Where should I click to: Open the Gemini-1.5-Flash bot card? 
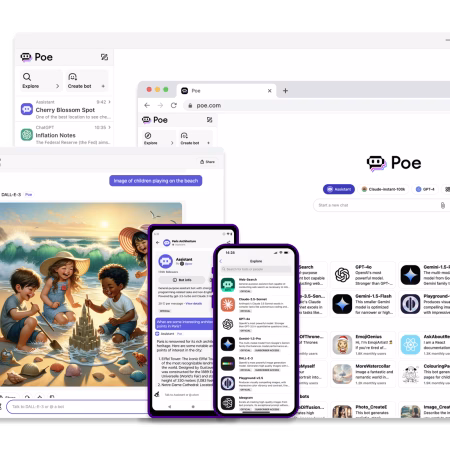tap(363, 304)
